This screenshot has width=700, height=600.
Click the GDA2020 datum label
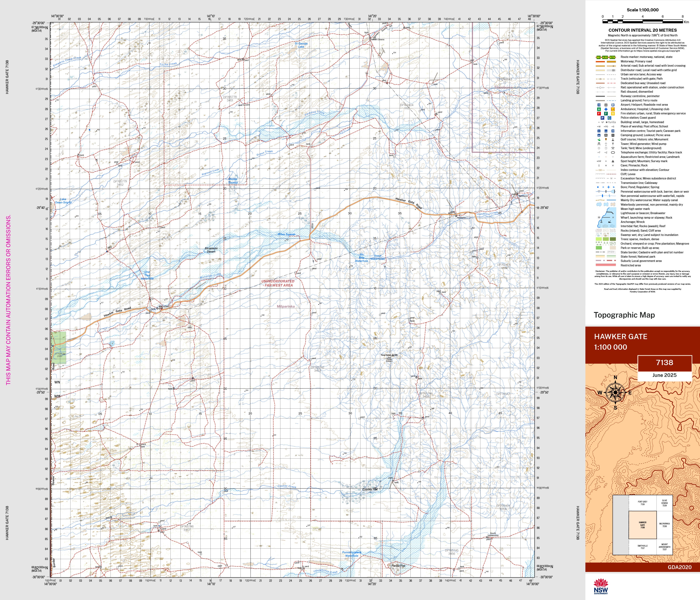[679, 567]
